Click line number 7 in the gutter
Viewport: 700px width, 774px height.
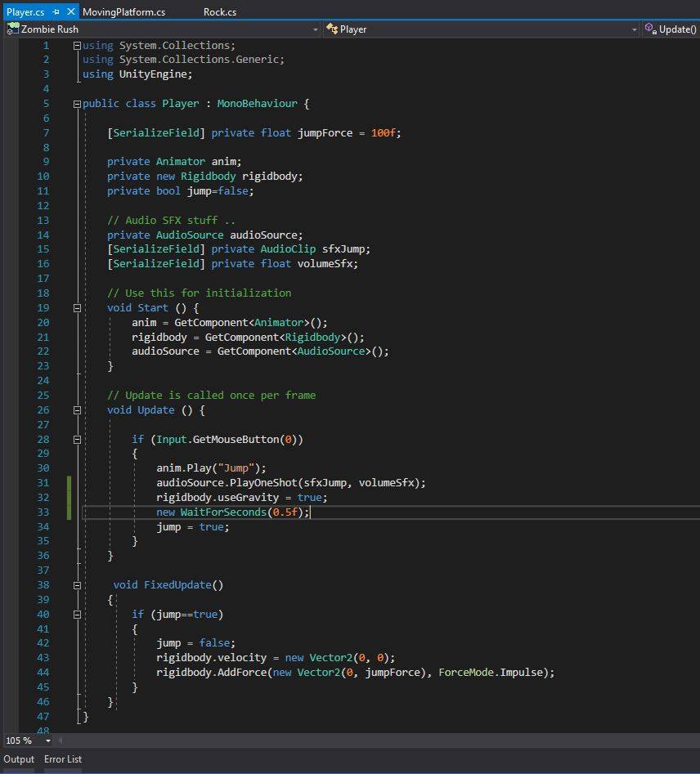(46, 132)
